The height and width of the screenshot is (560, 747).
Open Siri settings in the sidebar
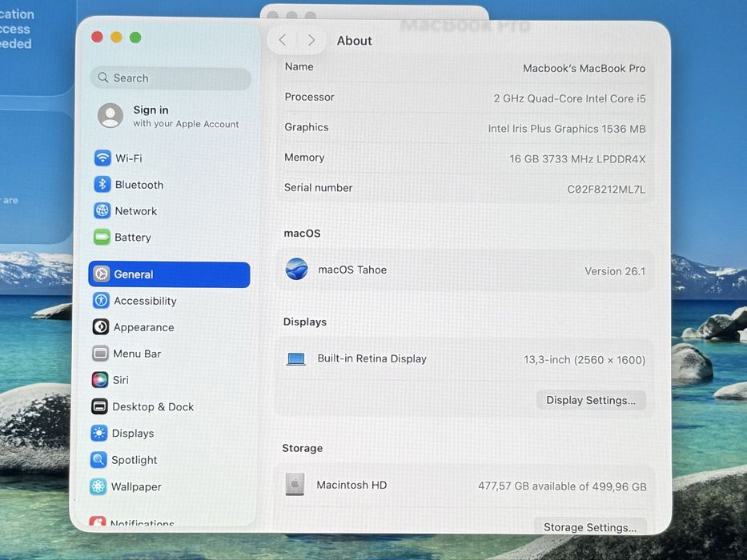[x=167, y=379]
